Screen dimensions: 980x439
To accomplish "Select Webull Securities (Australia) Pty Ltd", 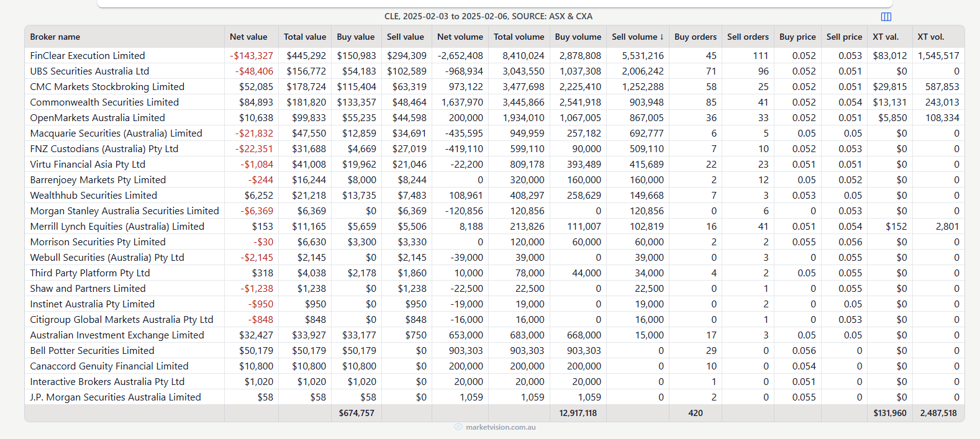I will pos(107,257).
